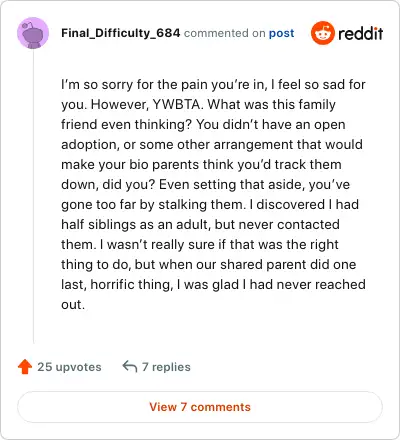Click the reddit wordmark text

point(360,33)
